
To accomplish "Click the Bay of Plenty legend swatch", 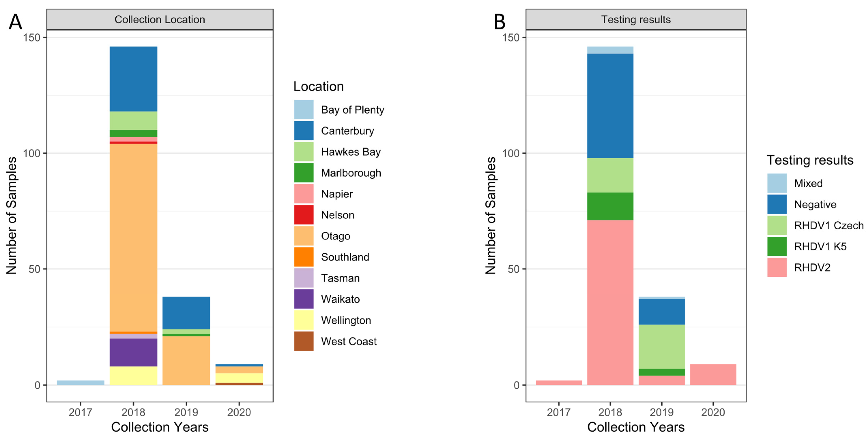I will pos(304,109).
